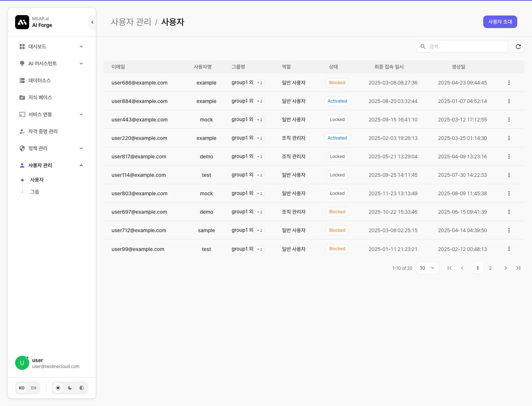Open row menu for user697@example.com
The width and height of the screenshot is (532, 406).
click(509, 212)
